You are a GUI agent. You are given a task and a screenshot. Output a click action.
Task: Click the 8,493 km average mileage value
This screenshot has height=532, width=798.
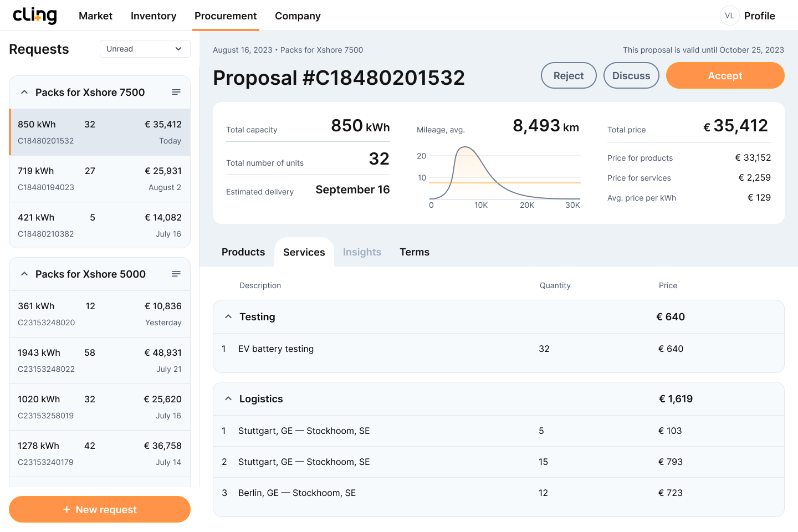[546, 126]
